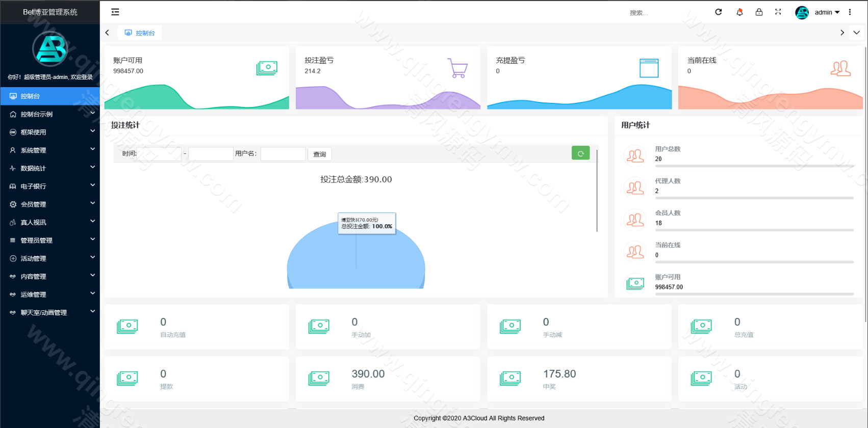Switch to the 控制台 tab
This screenshot has width=868, height=428.
[140, 33]
